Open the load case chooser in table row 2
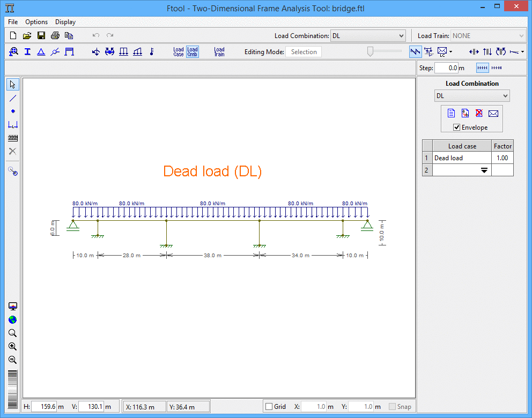The height and width of the screenshot is (418, 532). [x=485, y=170]
